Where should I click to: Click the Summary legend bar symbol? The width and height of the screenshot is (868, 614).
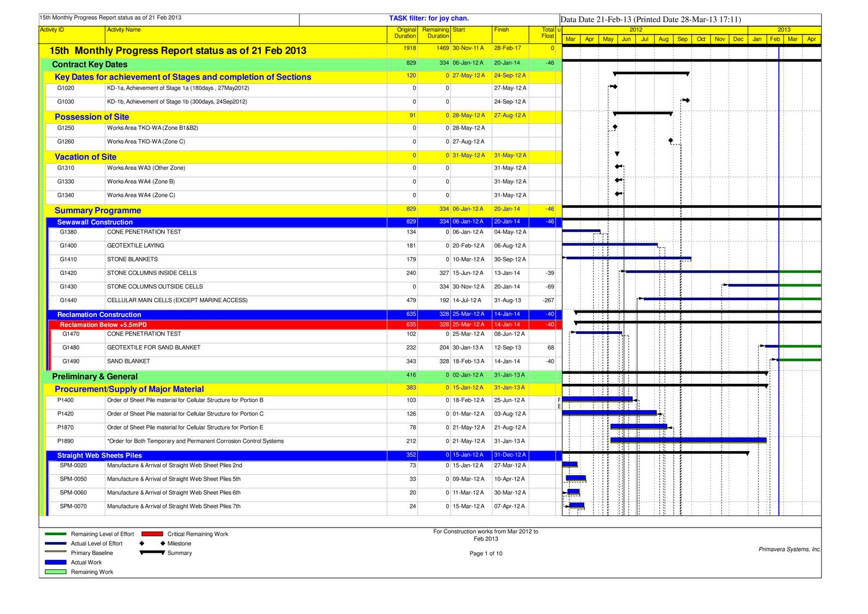[153, 553]
